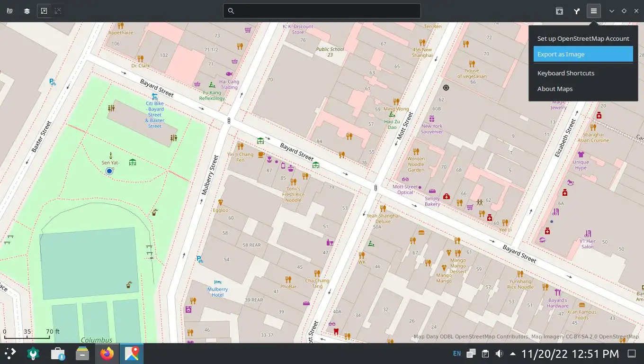Click the dimmed dashed-corner zoom button in the header
This screenshot has height=364, width=644.
58,11
